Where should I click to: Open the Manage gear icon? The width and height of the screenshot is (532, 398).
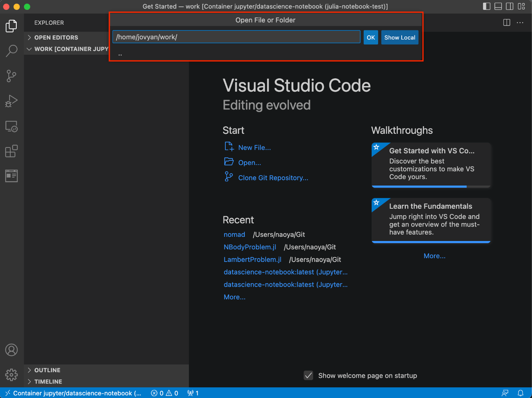[x=11, y=375]
